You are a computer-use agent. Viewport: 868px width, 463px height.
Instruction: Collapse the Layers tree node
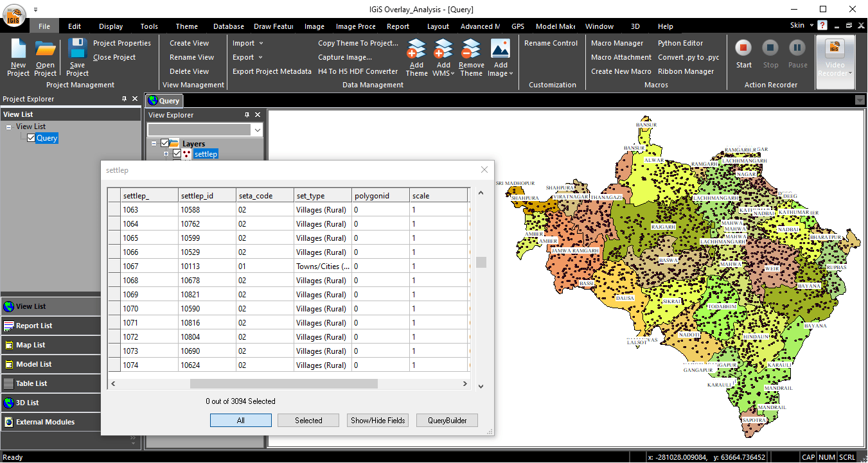coord(154,144)
